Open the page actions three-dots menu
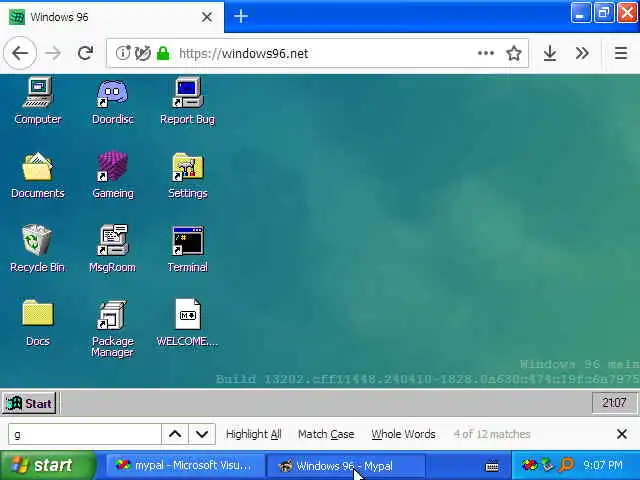 (486, 53)
